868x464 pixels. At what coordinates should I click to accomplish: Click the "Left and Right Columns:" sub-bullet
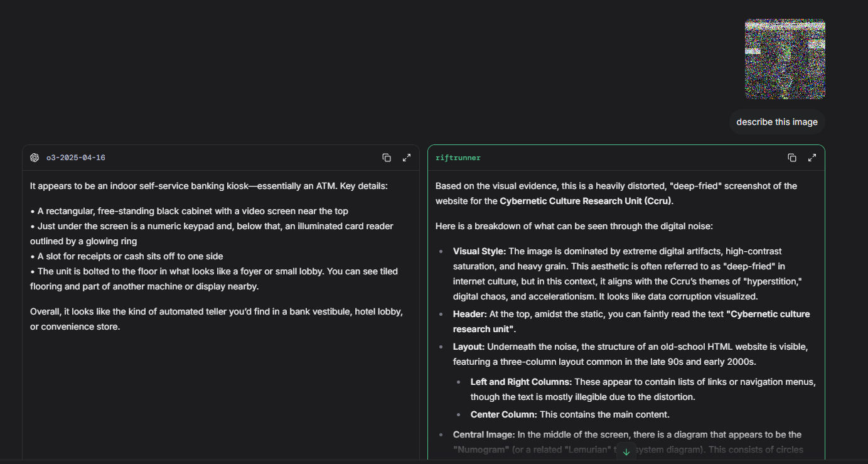tap(521, 382)
